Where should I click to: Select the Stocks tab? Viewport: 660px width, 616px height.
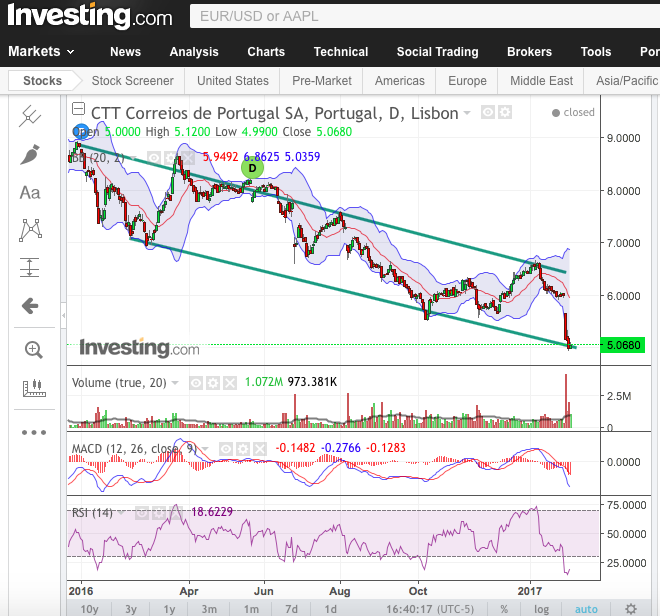(42, 80)
